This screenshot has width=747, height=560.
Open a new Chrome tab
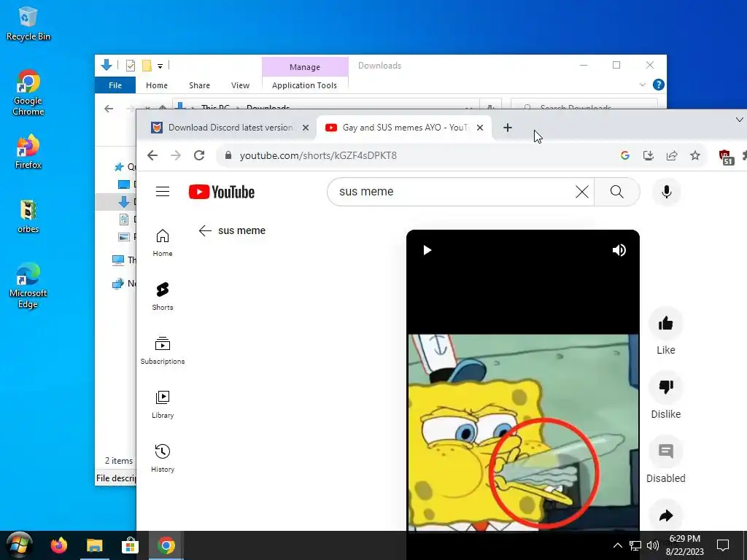click(x=508, y=128)
